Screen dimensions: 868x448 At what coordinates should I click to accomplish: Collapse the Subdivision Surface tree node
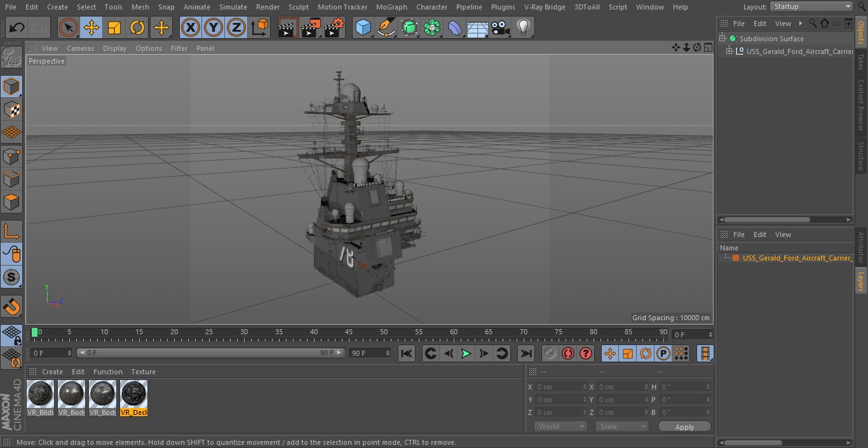[722, 39]
